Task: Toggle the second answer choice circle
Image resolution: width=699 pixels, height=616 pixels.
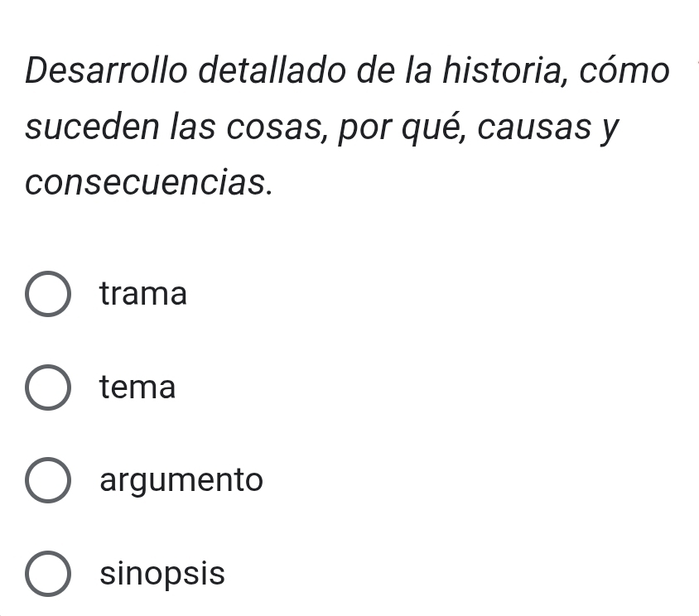Action: [x=47, y=387]
